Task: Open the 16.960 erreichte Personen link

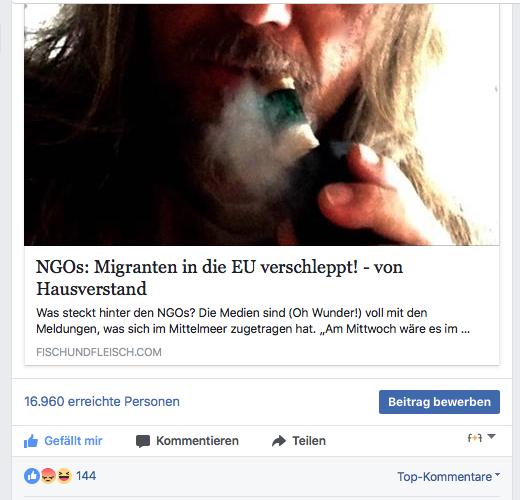Action: tap(102, 402)
